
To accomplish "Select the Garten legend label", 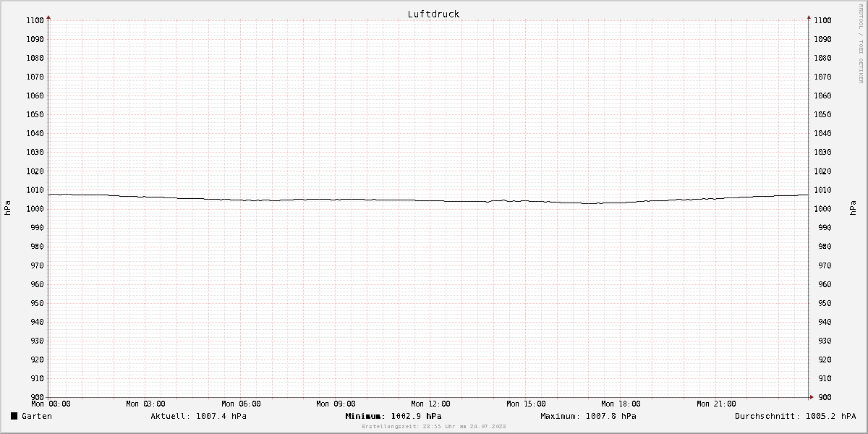I will coord(37,416).
